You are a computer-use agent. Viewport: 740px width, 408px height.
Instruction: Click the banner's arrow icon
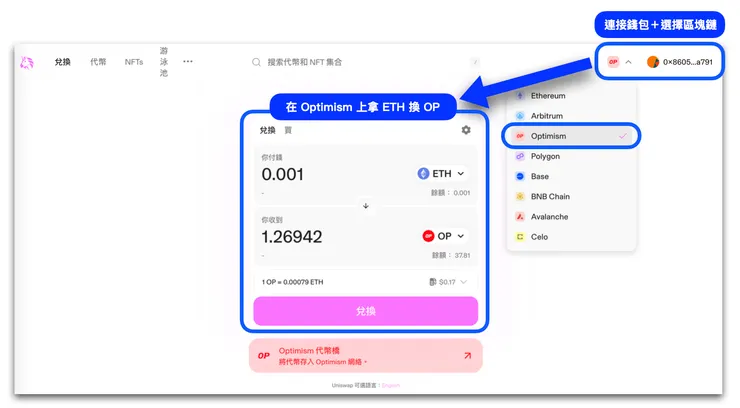[467, 356]
